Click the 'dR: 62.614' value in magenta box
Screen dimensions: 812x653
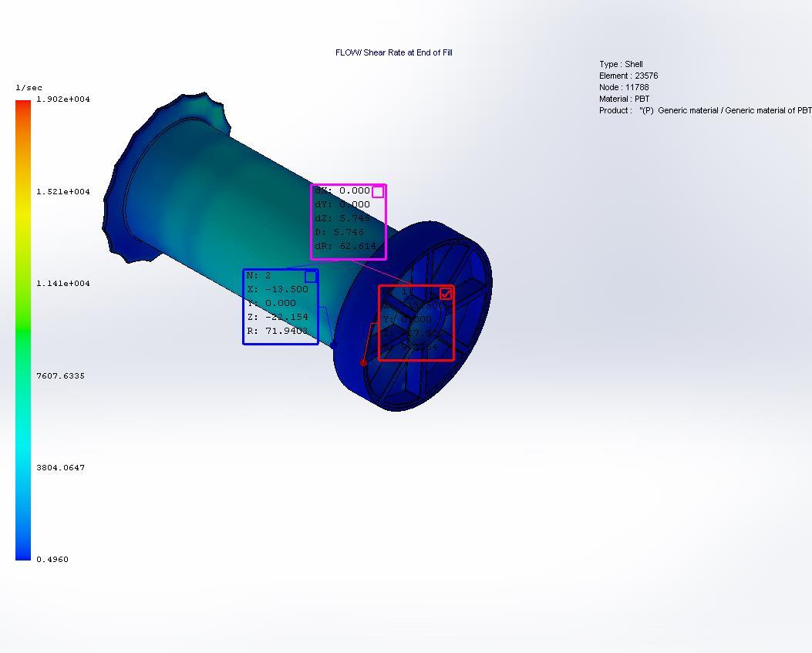pyautogui.click(x=345, y=247)
